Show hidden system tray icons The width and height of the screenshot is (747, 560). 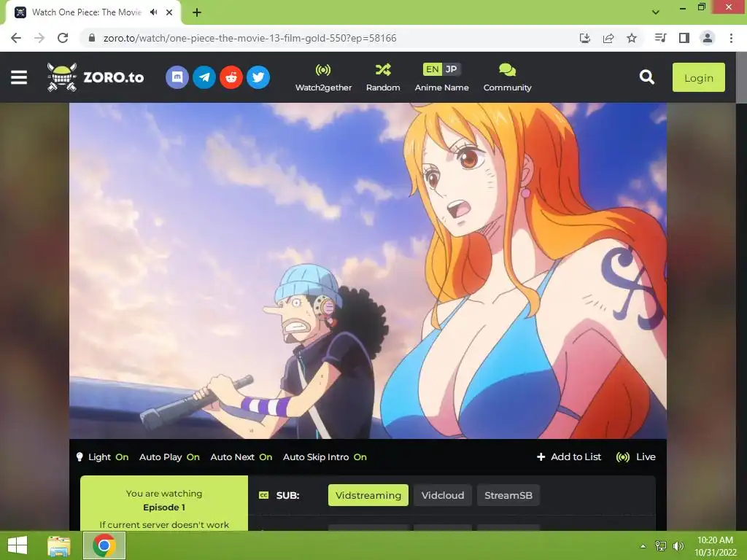click(x=643, y=545)
